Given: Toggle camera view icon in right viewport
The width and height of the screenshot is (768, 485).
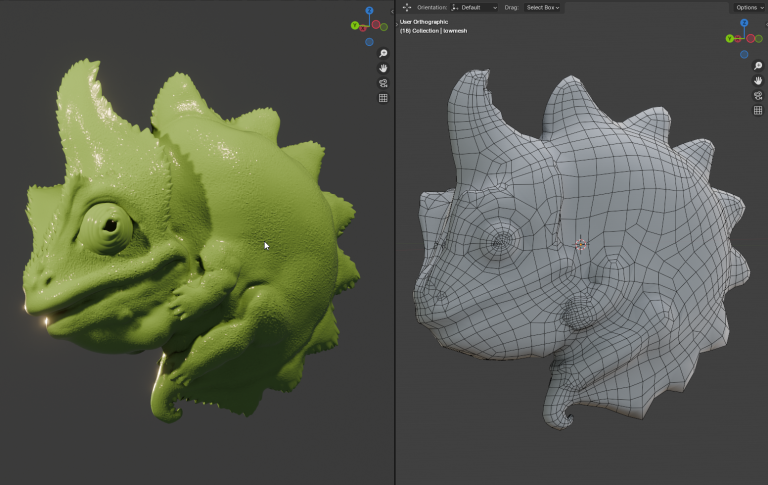Looking at the screenshot, I should [758, 96].
